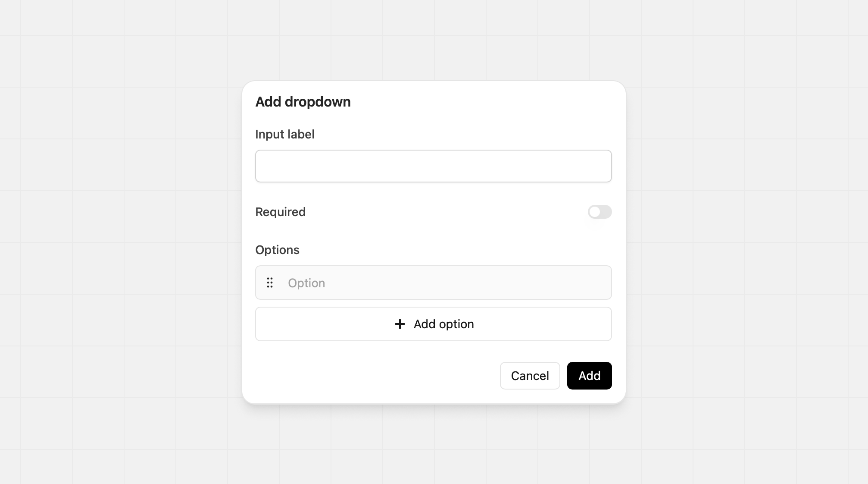Click inside the Input label text box
The width and height of the screenshot is (868, 484).
pyautogui.click(x=433, y=166)
